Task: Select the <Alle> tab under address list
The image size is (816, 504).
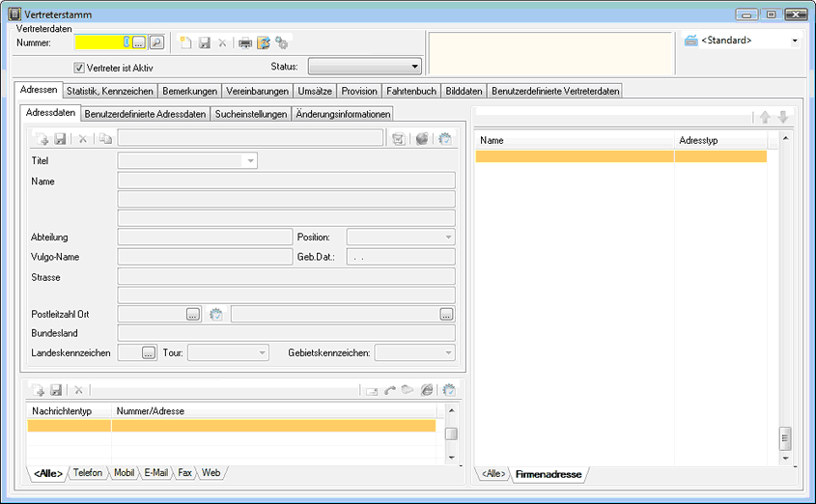Action: click(x=492, y=474)
